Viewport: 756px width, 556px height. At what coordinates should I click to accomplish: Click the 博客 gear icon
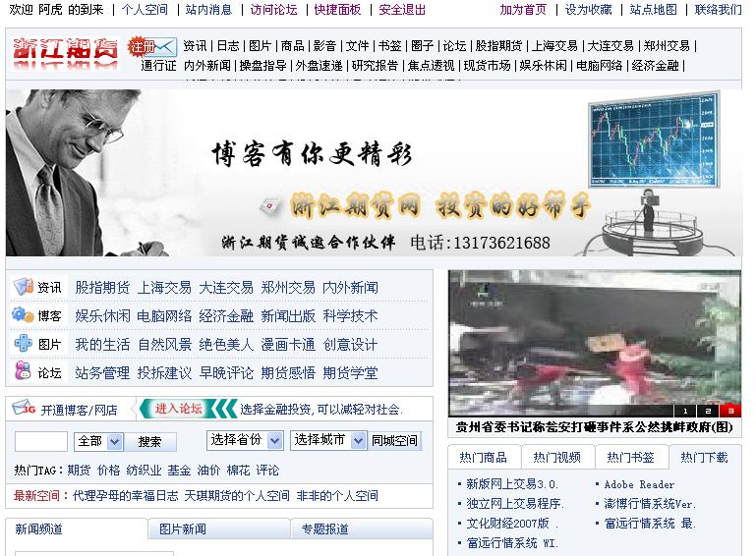(23, 315)
